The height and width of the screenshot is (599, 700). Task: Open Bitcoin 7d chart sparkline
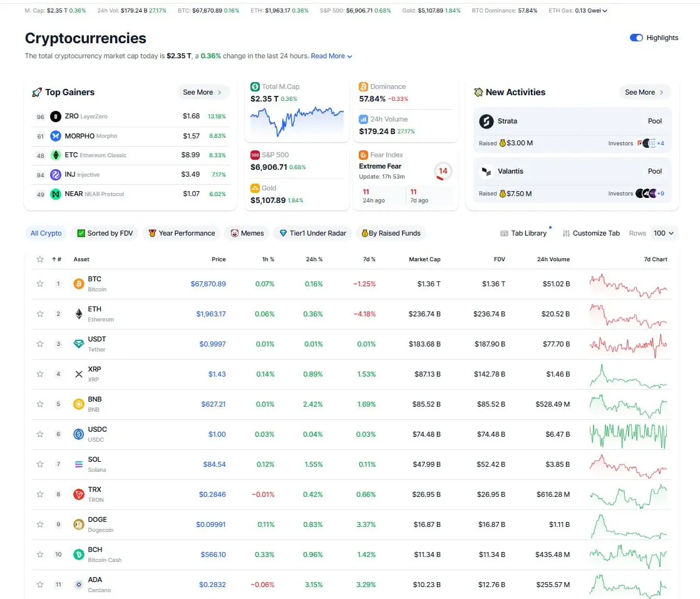point(628,286)
